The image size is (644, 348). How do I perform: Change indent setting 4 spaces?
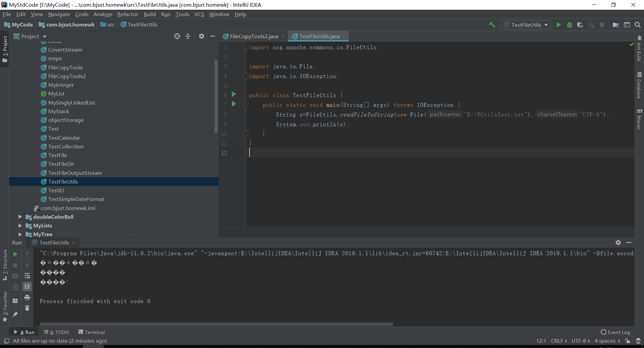(x=607, y=341)
